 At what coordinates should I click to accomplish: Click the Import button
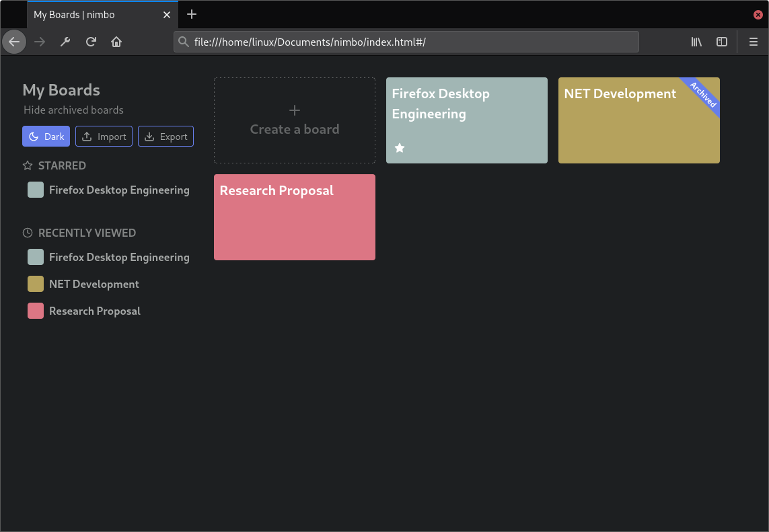[104, 137]
